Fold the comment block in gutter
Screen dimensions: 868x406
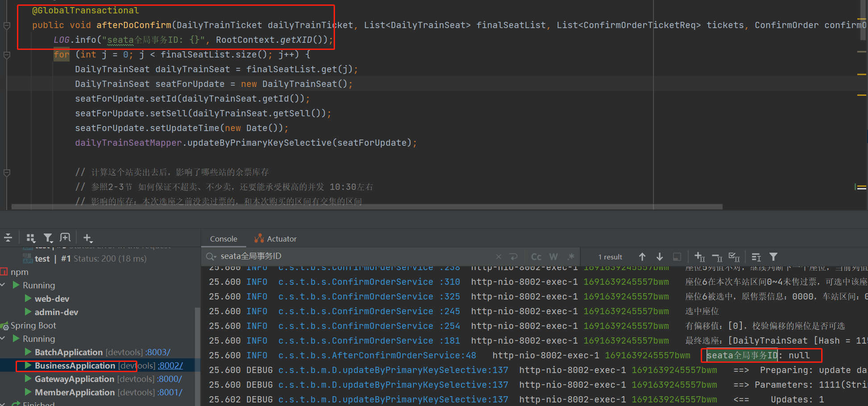pyautogui.click(x=7, y=172)
